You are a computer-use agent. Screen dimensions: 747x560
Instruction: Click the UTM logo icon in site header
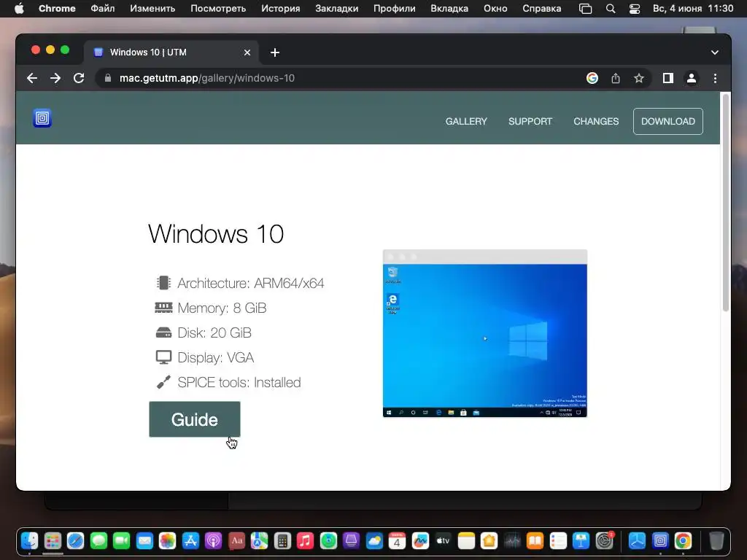42,118
